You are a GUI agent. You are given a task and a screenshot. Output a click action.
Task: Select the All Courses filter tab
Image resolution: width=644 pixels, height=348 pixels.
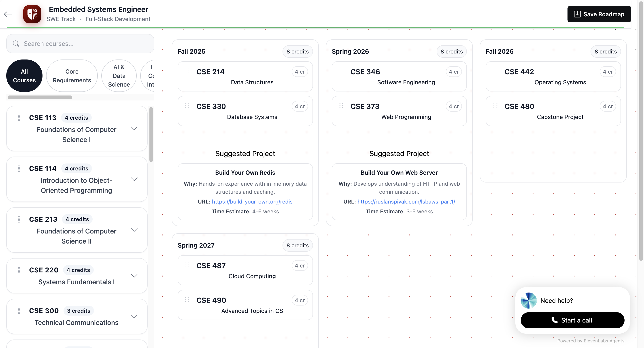[x=24, y=76]
